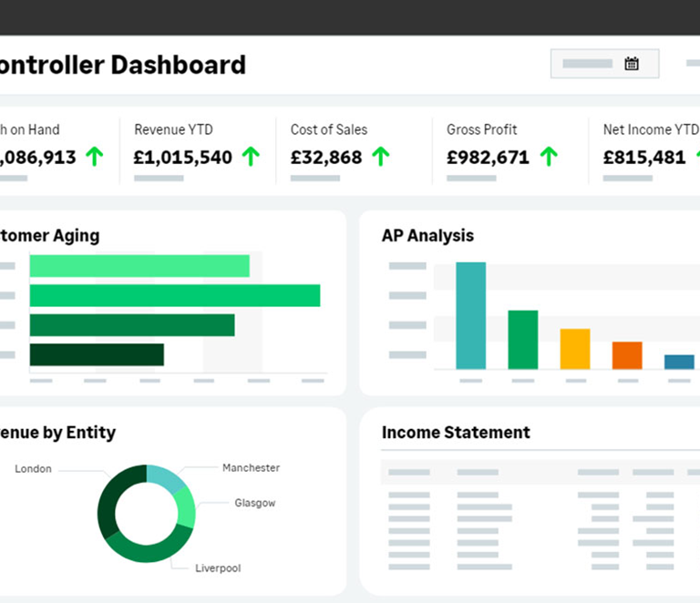Click the medium dark green aging bar
Image resolution: width=700 pixels, height=603 pixels.
click(132, 325)
